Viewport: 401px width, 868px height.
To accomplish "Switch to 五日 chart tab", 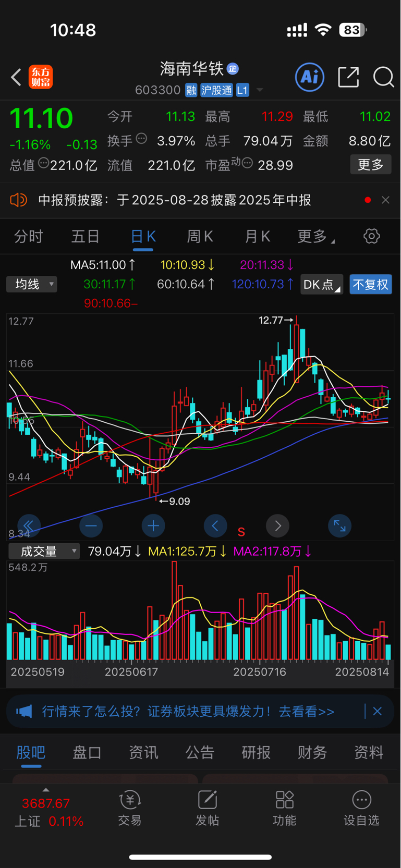I will (86, 237).
